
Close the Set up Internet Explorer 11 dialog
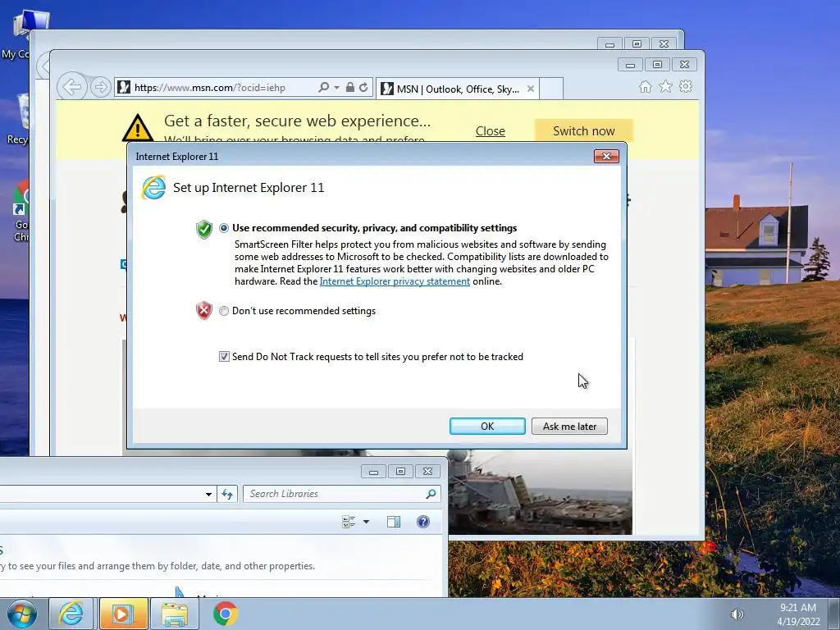pos(606,156)
